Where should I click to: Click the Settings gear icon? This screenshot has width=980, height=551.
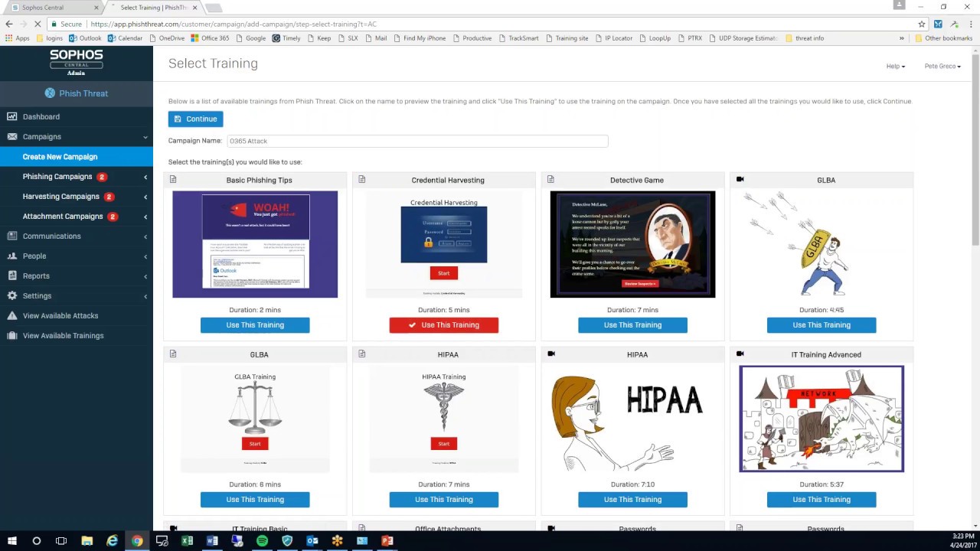pos(12,295)
